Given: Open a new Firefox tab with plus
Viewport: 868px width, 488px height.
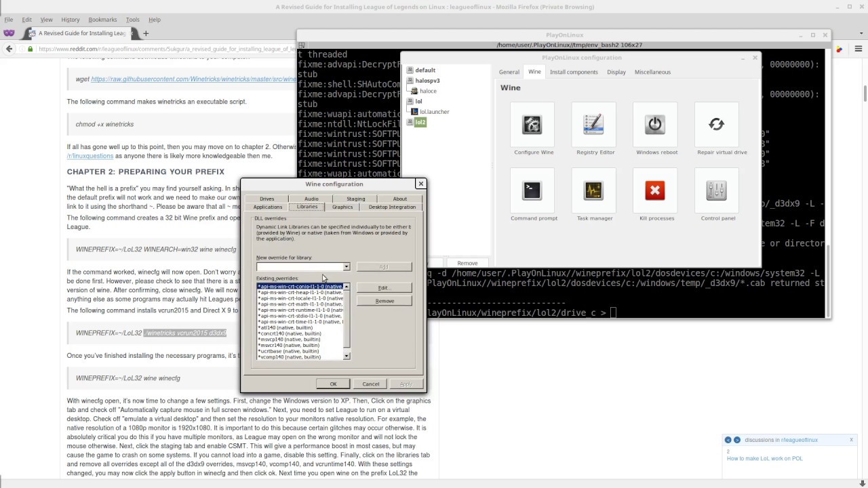Looking at the screenshot, I should coord(145,33).
